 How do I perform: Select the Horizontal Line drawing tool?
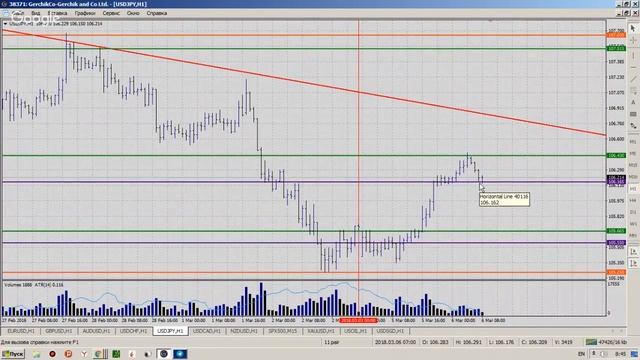(x=633, y=67)
